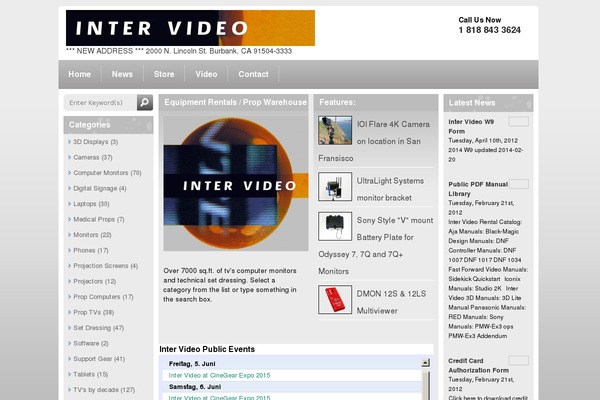This screenshot has width=600, height=400.
Task: Open the 3D Displays (3) category
Action: [x=95, y=142]
